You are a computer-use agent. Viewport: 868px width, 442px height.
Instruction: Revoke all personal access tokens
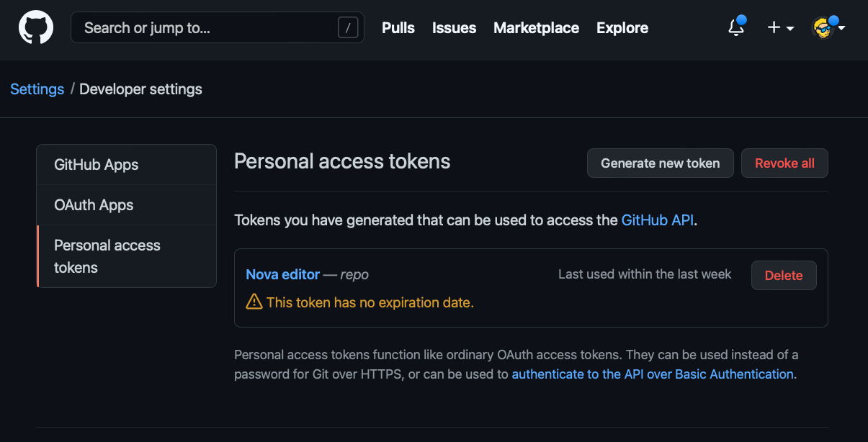click(x=784, y=163)
